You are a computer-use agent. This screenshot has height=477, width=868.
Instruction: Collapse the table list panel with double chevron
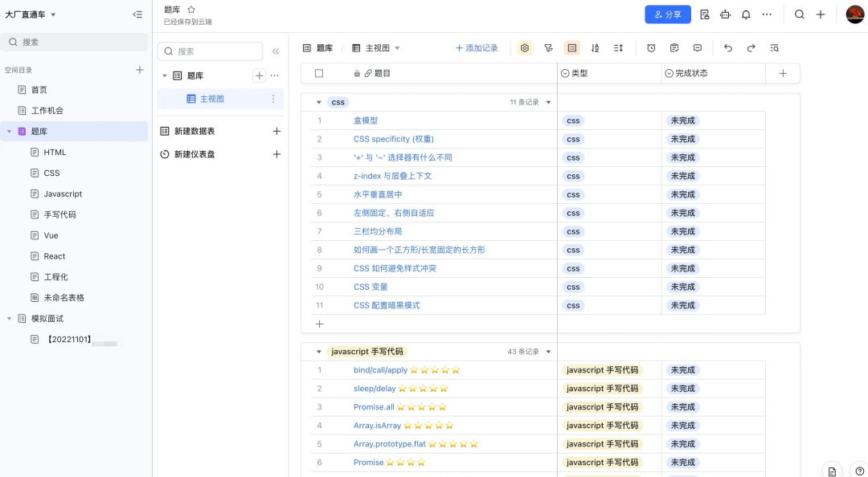[x=275, y=51]
